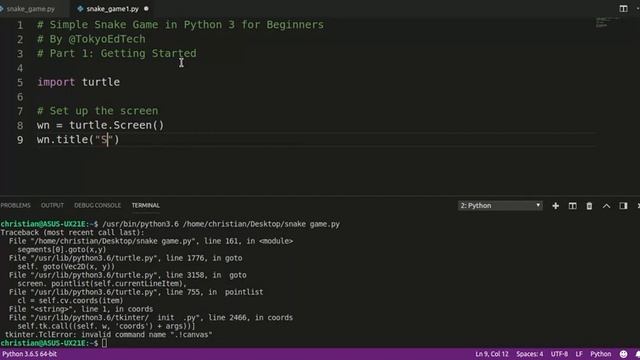
Task: Click the minimap preview of the code
Action: click(x=607, y=22)
